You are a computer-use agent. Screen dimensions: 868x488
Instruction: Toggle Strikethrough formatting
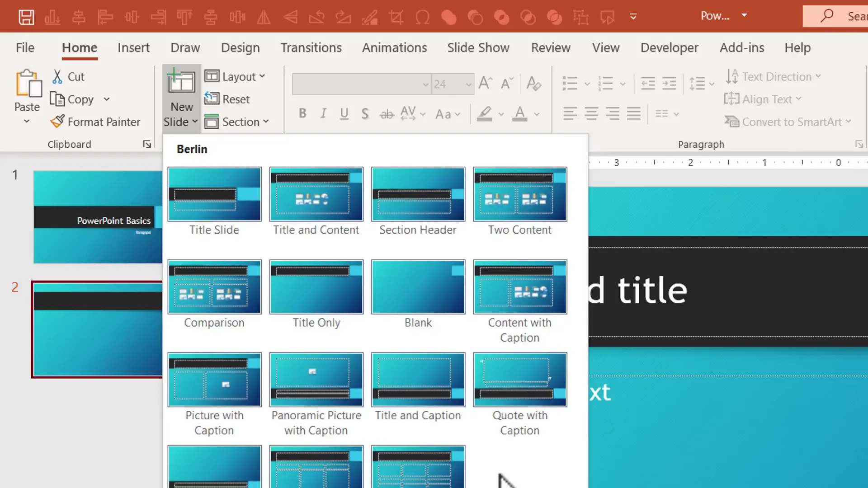tap(387, 114)
